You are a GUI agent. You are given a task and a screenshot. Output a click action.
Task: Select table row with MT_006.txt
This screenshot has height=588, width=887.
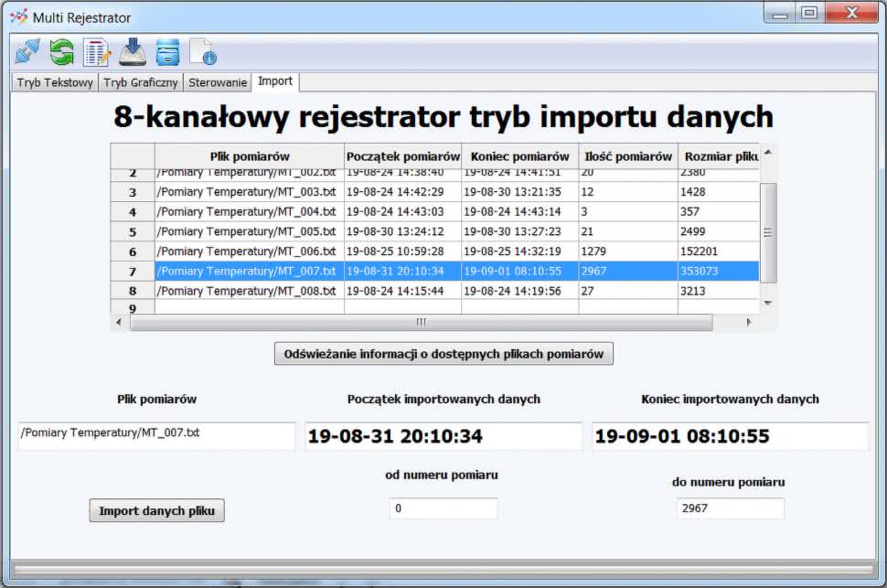click(x=247, y=251)
